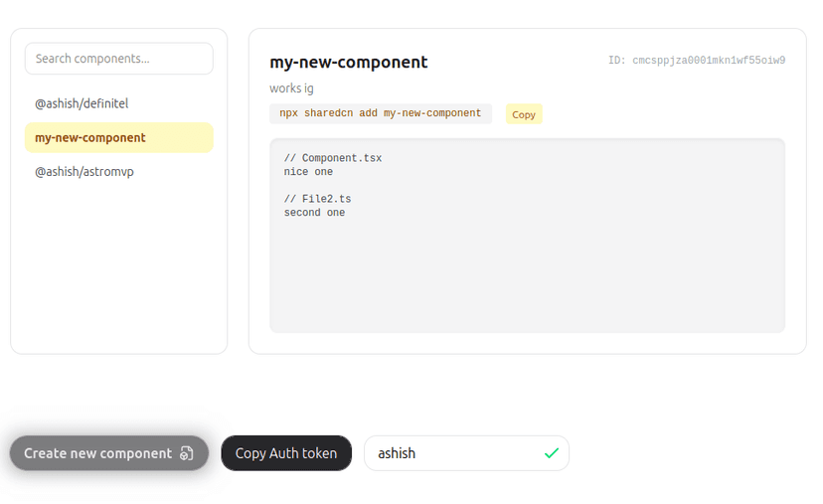The width and height of the screenshot is (823, 504).
Task: Click the 'nice one' code line
Action: pos(308,172)
